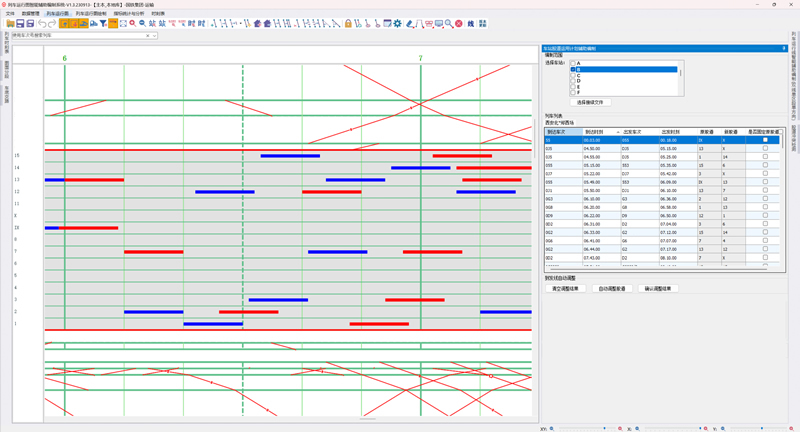Click the padlock icon in the toolbar

pos(348,23)
